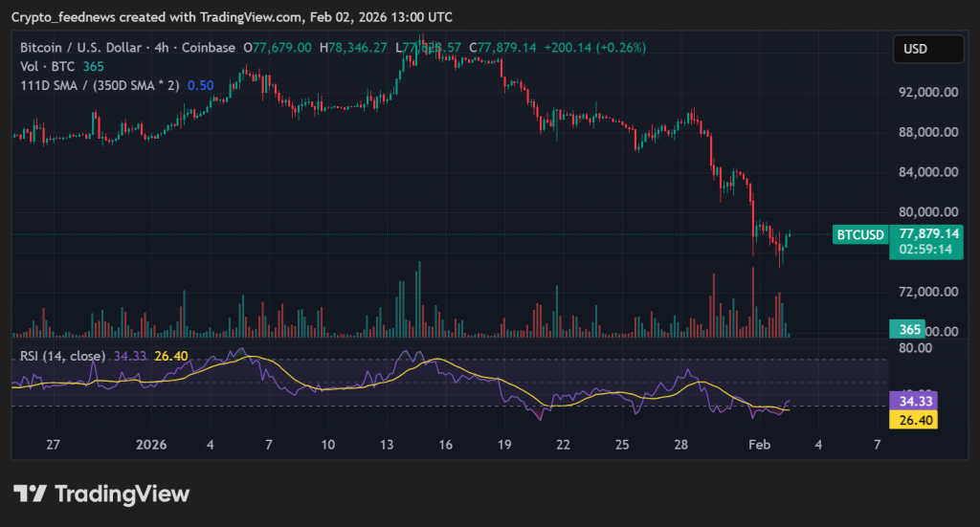Click the 77,879.14 current price label
980x527 pixels.
coord(928,233)
